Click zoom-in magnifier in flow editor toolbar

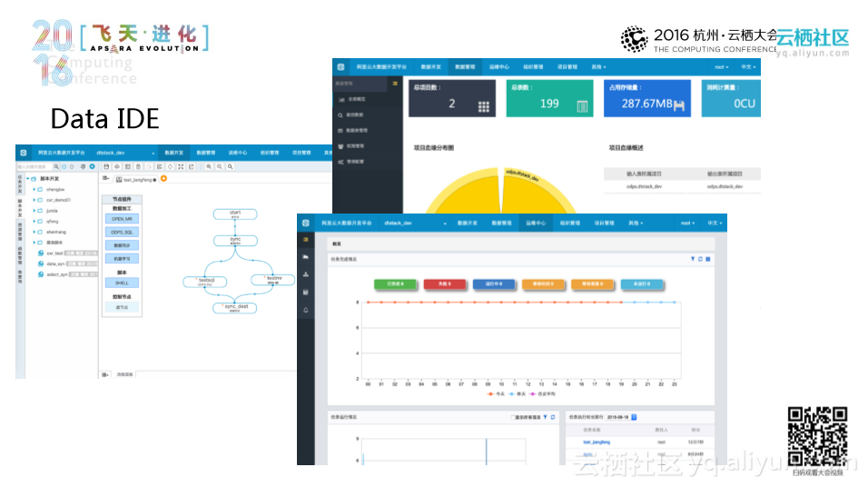(x=209, y=166)
